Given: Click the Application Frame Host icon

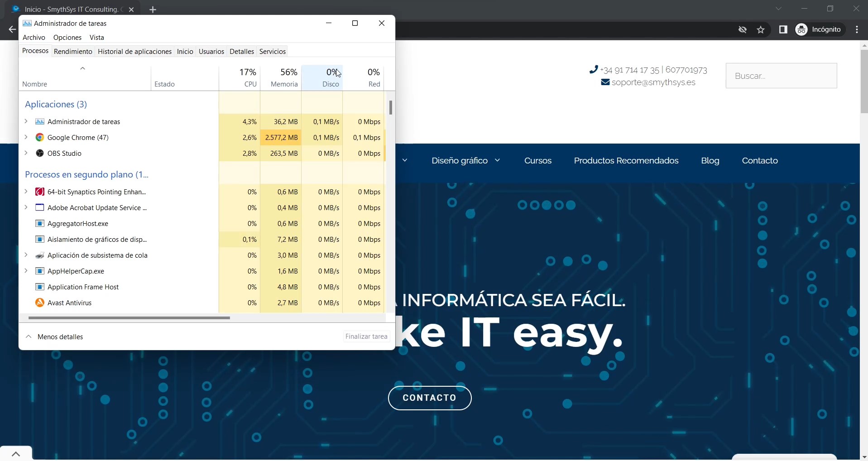Looking at the screenshot, I should coord(40,287).
